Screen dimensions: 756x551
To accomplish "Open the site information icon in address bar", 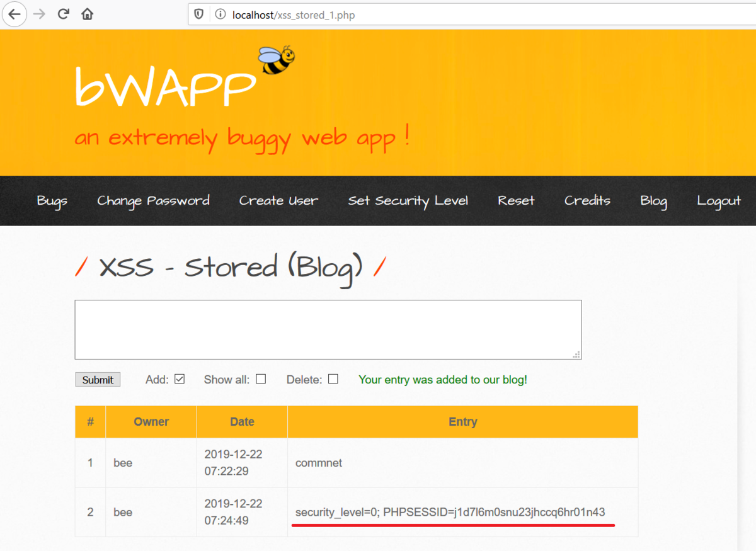I will click(220, 14).
